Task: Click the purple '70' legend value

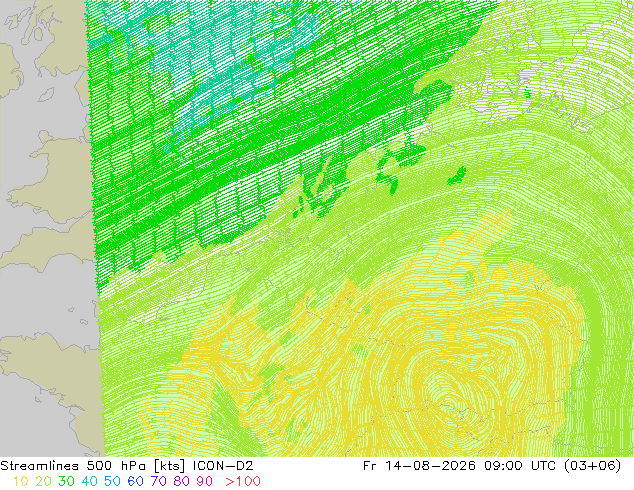Action: (158, 481)
